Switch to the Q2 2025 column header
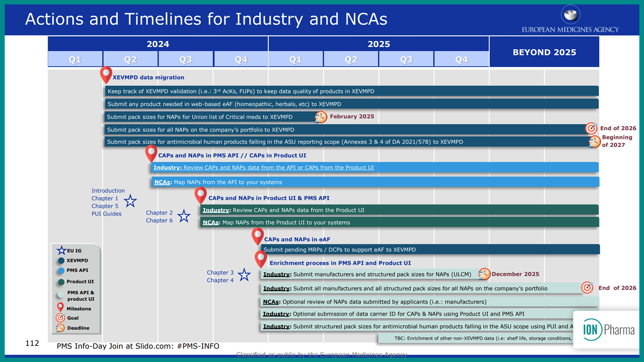644x362 pixels. (350, 59)
